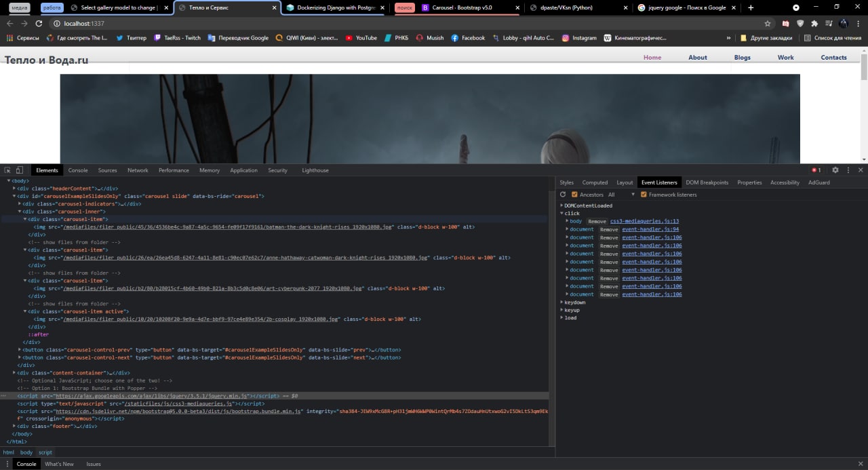Close the bottom console drawer
Screen dimensions: 868x470
coord(861,464)
